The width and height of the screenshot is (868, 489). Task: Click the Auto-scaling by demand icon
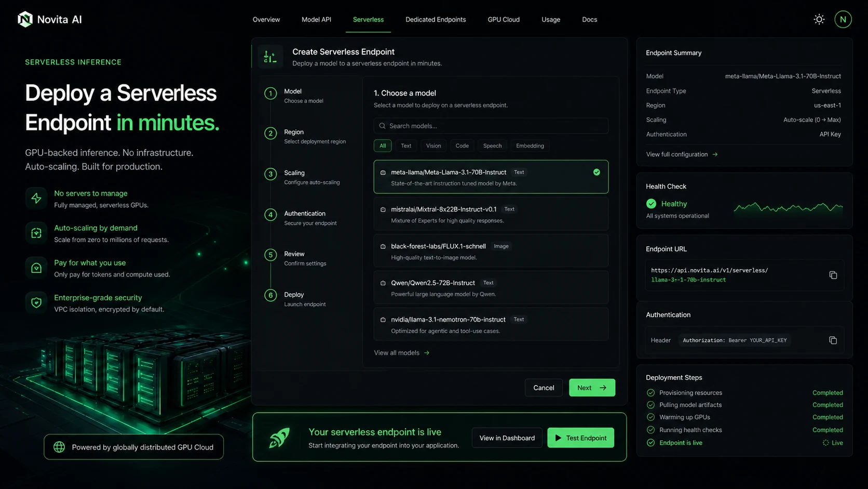[36, 233]
